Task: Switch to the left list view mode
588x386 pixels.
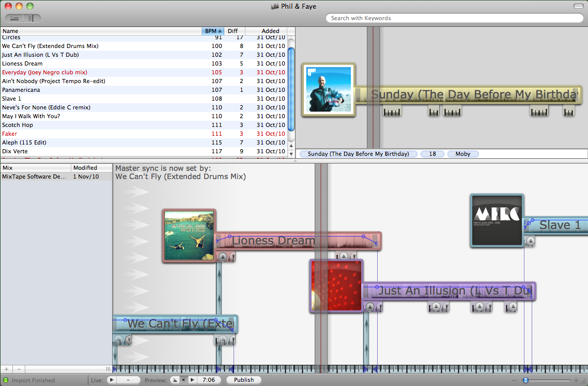Action: [14, 18]
